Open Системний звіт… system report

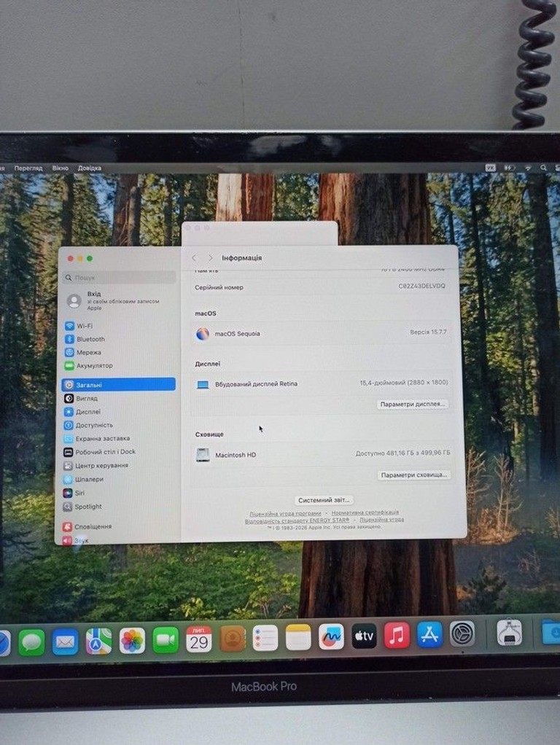point(324,500)
